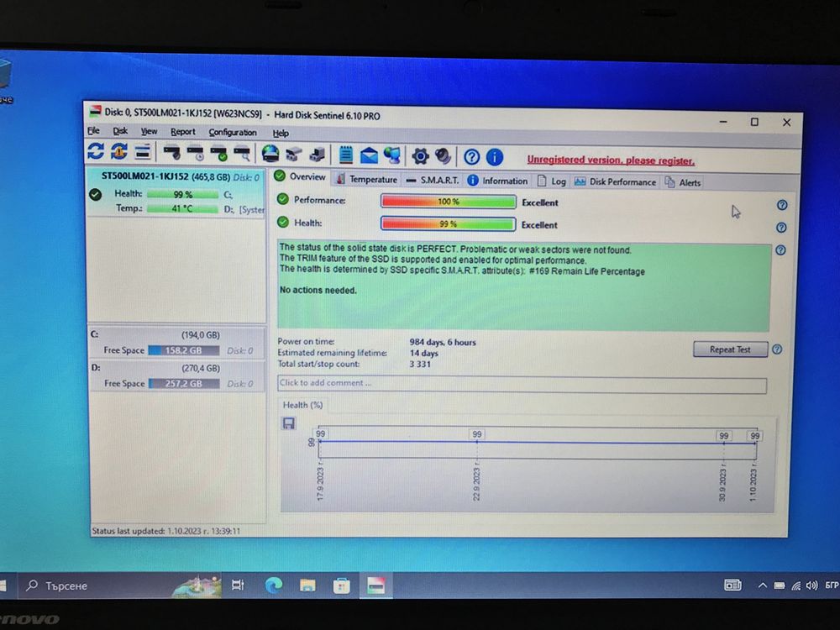Click the toolbar blue question mark help icon
This screenshot has height=630, width=840.
click(x=471, y=157)
